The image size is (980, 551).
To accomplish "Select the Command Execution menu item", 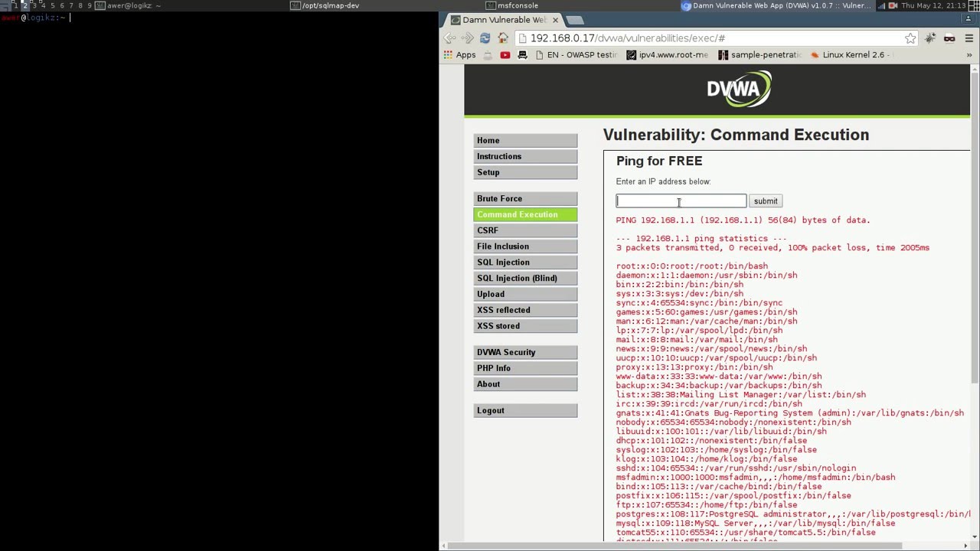I will [525, 215].
